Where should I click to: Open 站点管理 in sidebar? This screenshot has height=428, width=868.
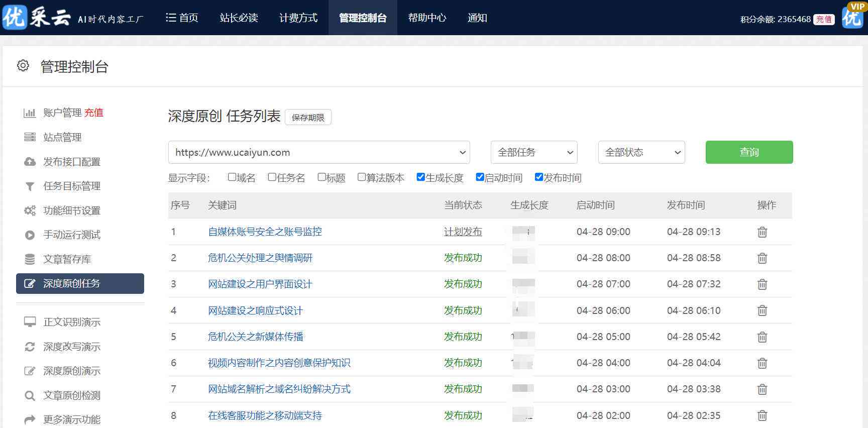tap(62, 137)
